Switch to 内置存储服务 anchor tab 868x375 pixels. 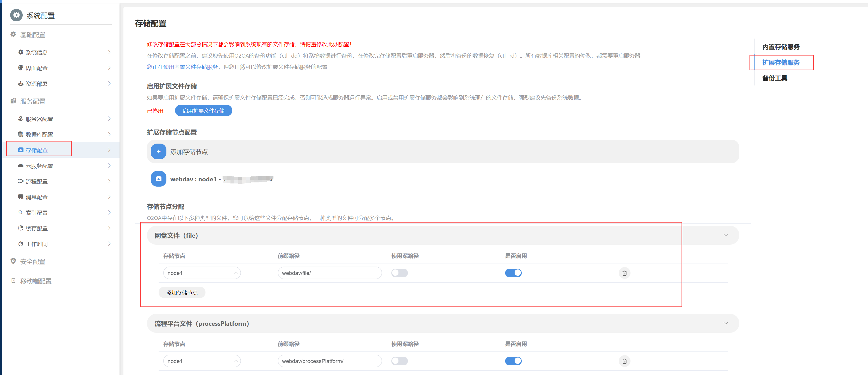point(780,47)
